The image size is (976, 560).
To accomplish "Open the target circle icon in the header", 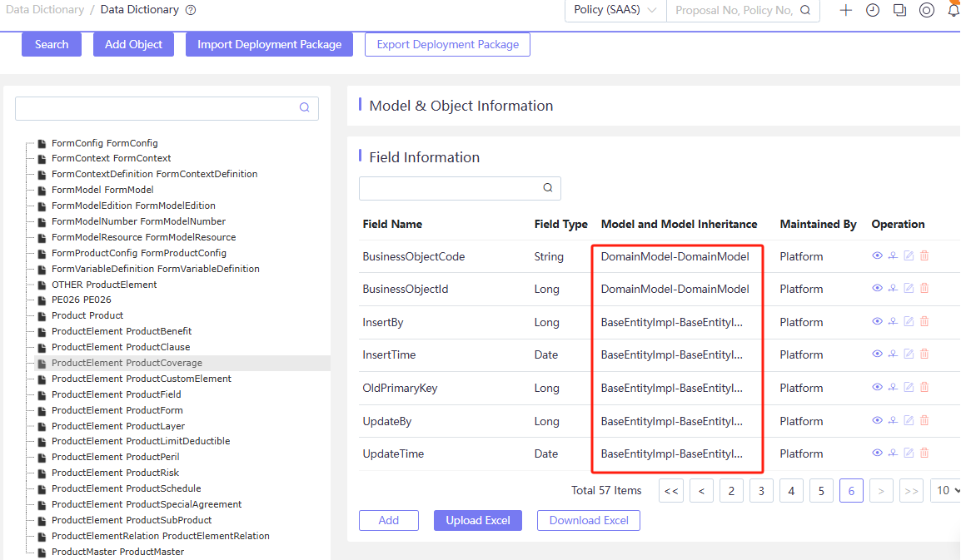I will [927, 10].
